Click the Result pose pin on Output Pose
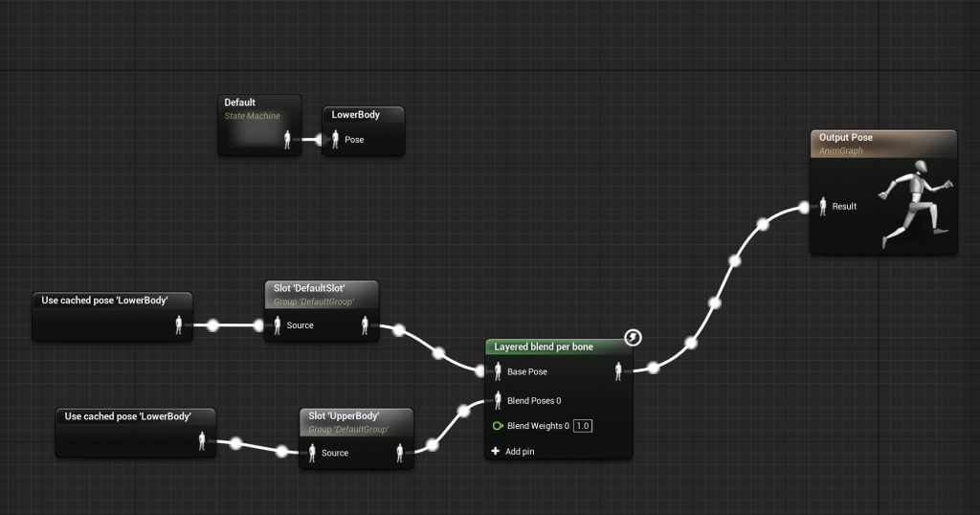The width and height of the screenshot is (980, 515). [823, 206]
